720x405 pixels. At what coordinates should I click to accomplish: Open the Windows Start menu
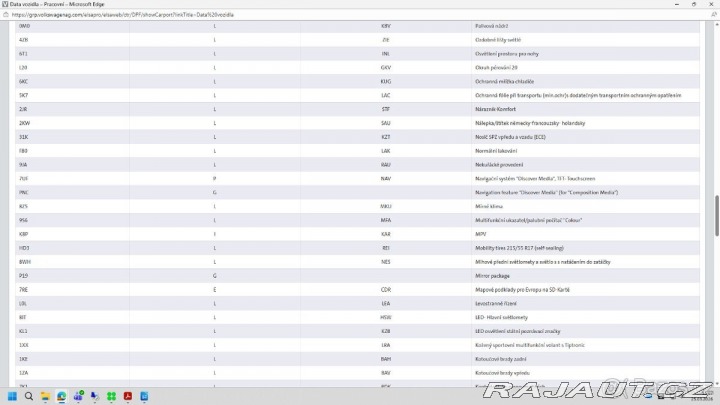click(13, 396)
